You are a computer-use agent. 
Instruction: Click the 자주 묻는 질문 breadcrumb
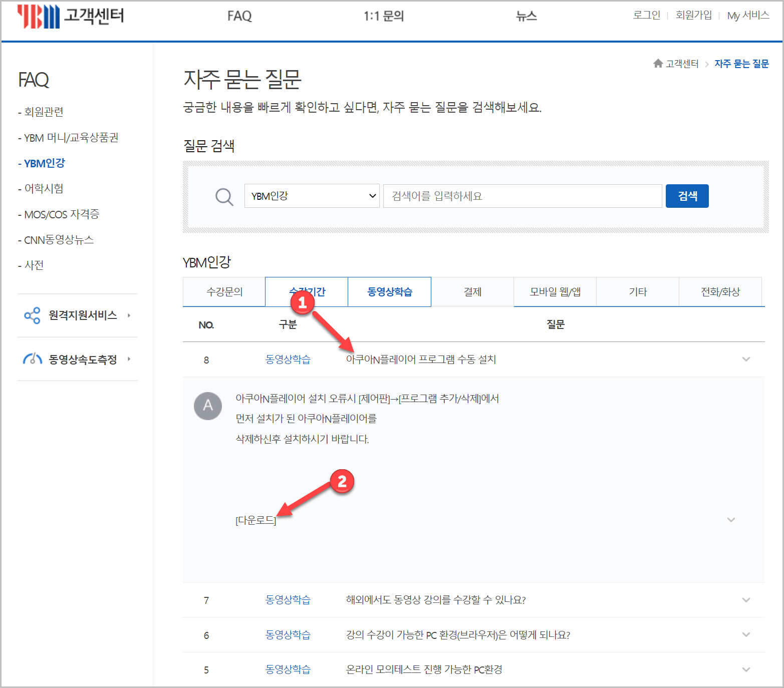click(x=741, y=64)
